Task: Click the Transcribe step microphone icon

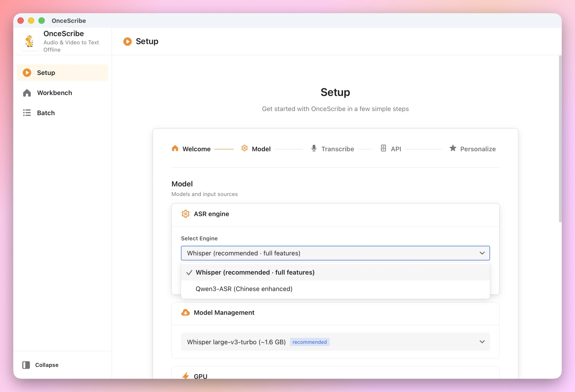Action: (314, 148)
